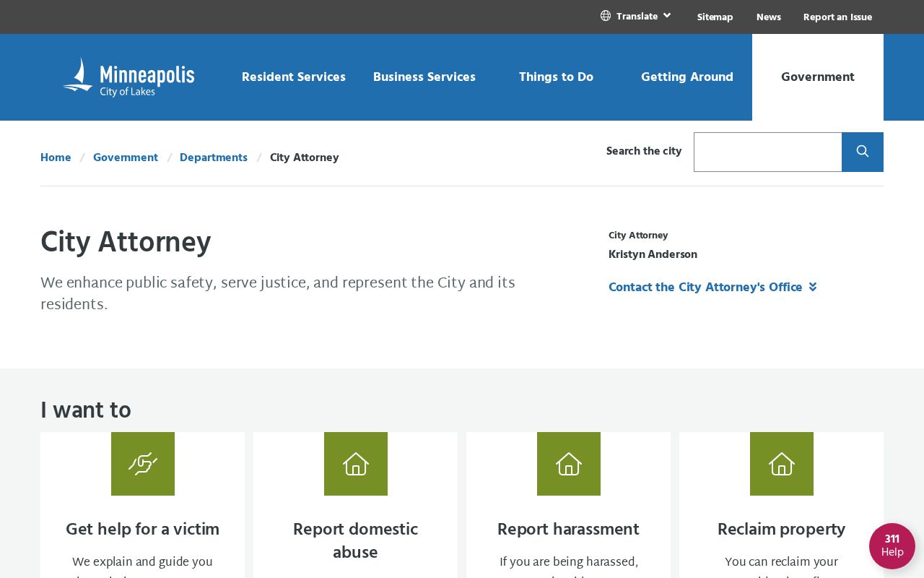Viewport: 924px width, 578px height.
Task: Open the Business Services menu
Action: tap(424, 77)
